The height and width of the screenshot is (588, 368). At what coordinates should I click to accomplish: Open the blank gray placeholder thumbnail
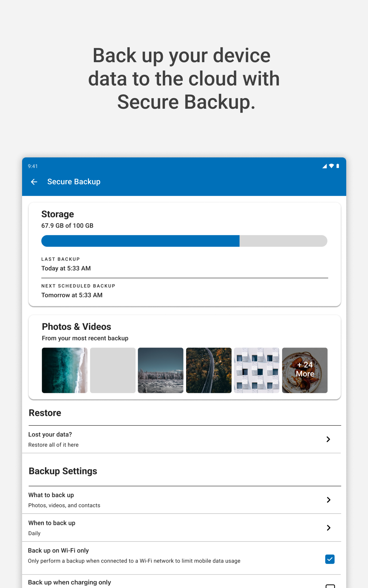point(113,370)
